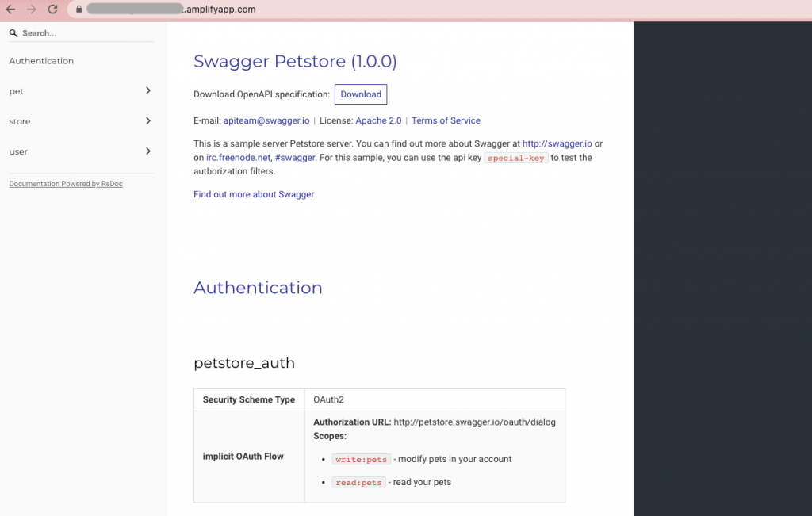Click the write:pets scope tag

361,459
